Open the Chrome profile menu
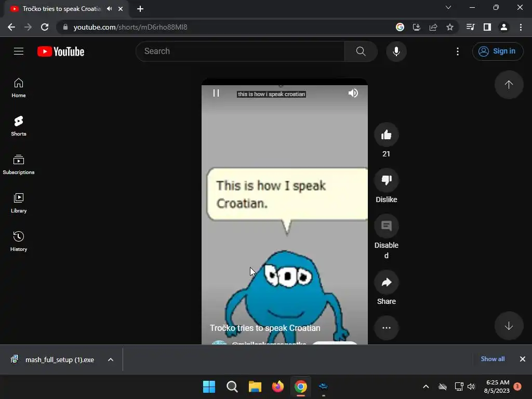 504,27
